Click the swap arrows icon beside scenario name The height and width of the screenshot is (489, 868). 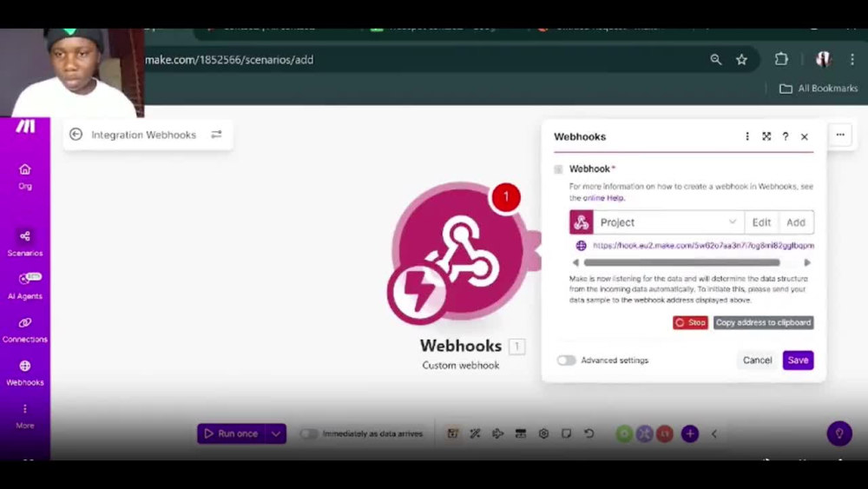216,135
